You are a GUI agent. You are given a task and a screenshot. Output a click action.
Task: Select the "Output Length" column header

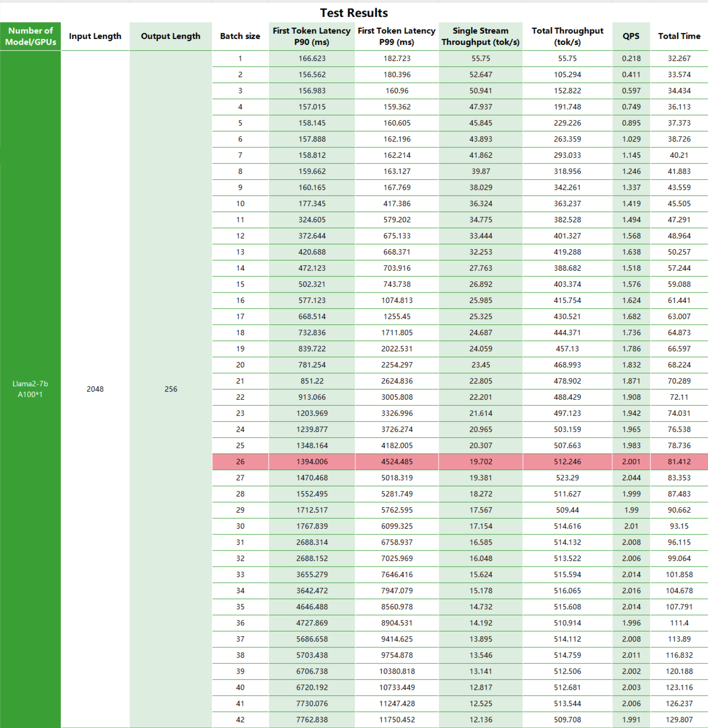(x=171, y=36)
